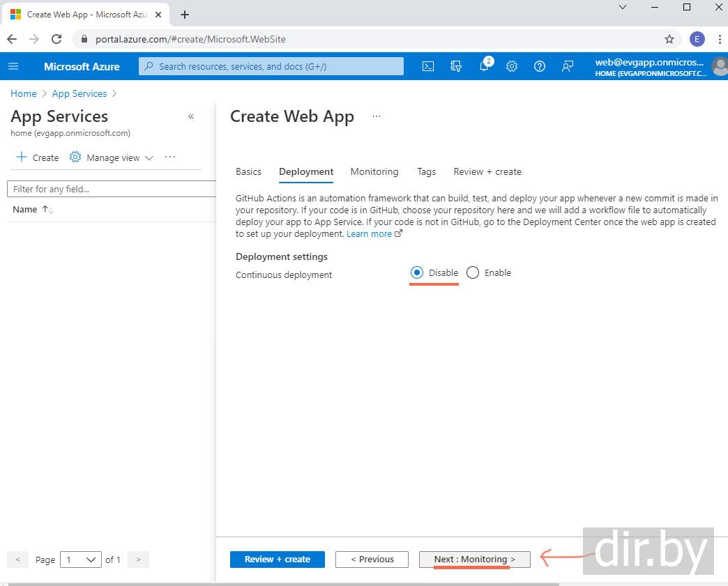The width and height of the screenshot is (728, 586).
Task: Expand the Manage view dropdown
Action: 112,157
